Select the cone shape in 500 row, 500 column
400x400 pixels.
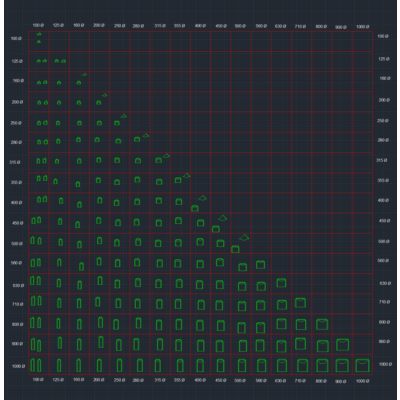(244, 238)
